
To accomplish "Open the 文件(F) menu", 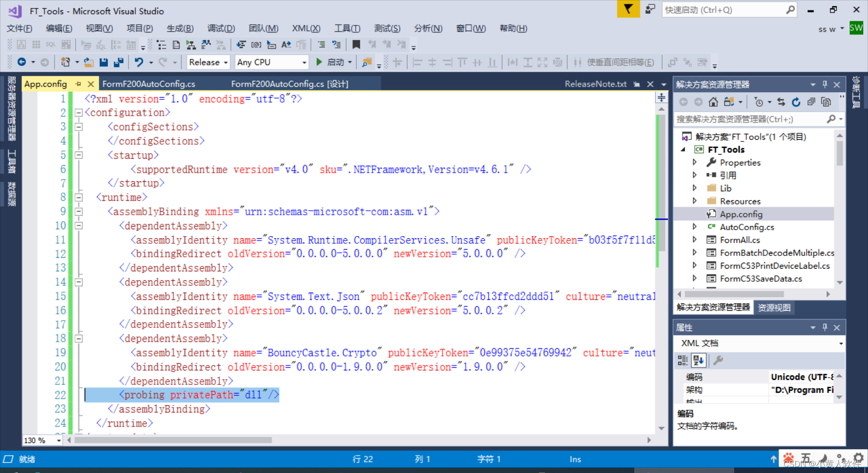I will tap(19, 28).
